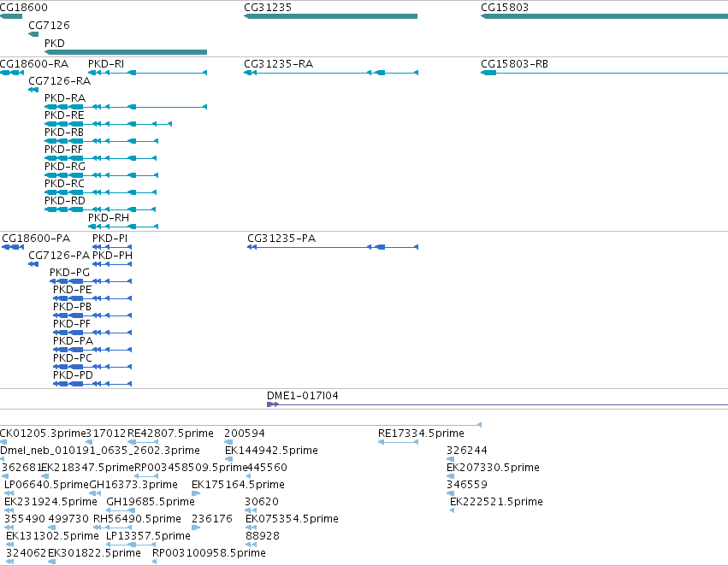This screenshot has width=728, height=566.
Task: Select the EK222521.5prime EST label
Action: click(x=496, y=503)
